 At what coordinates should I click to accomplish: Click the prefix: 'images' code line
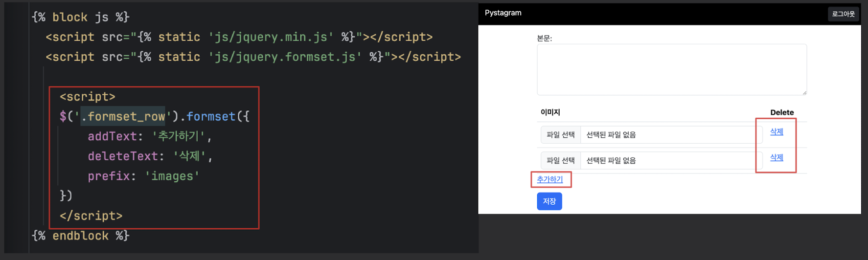point(144,176)
